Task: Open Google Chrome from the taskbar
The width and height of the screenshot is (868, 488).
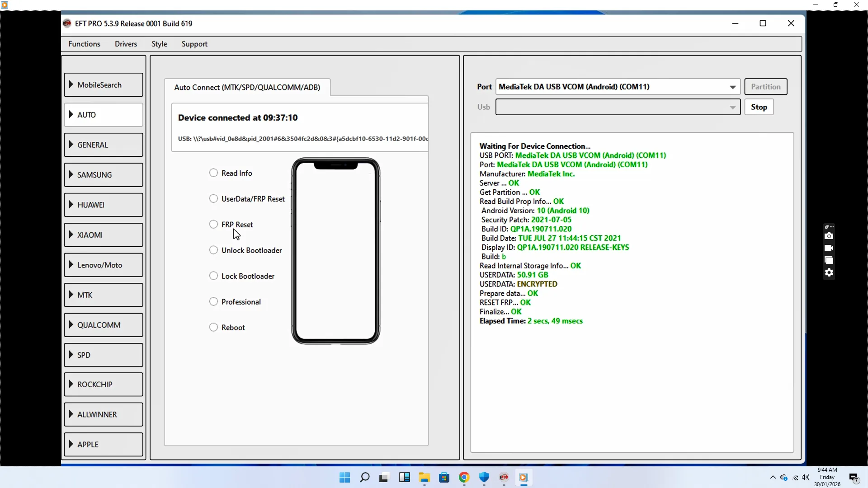Action: click(x=464, y=478)
